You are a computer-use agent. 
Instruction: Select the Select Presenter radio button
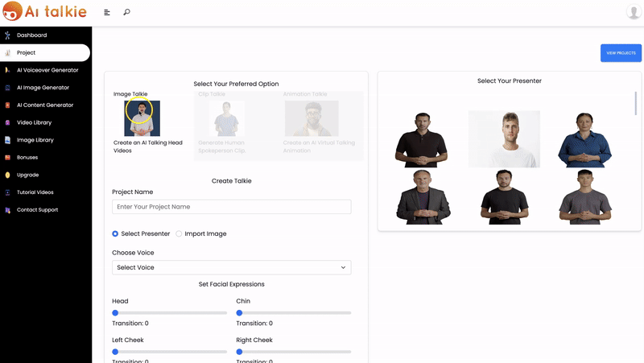pyautogui.click(x=115, y=233)
